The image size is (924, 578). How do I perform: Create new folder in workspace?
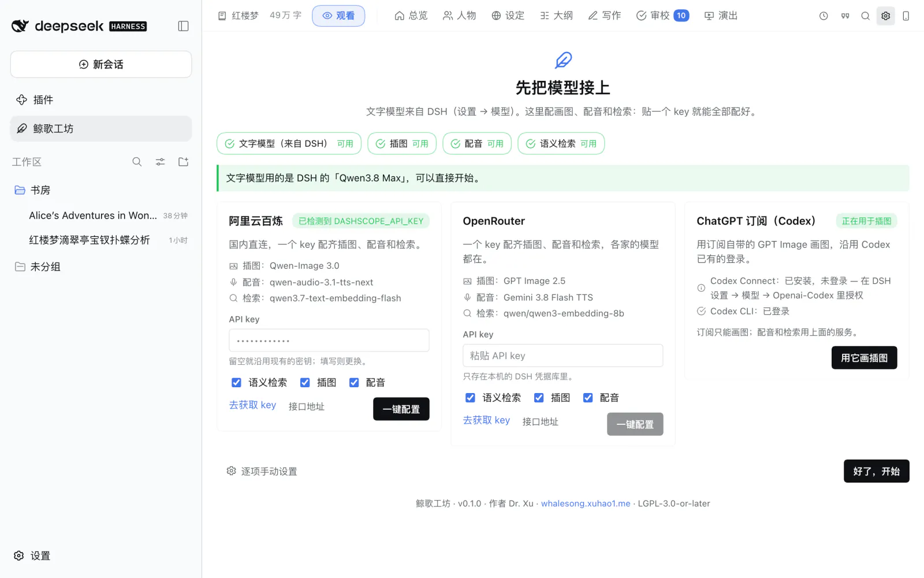point(183,162)
